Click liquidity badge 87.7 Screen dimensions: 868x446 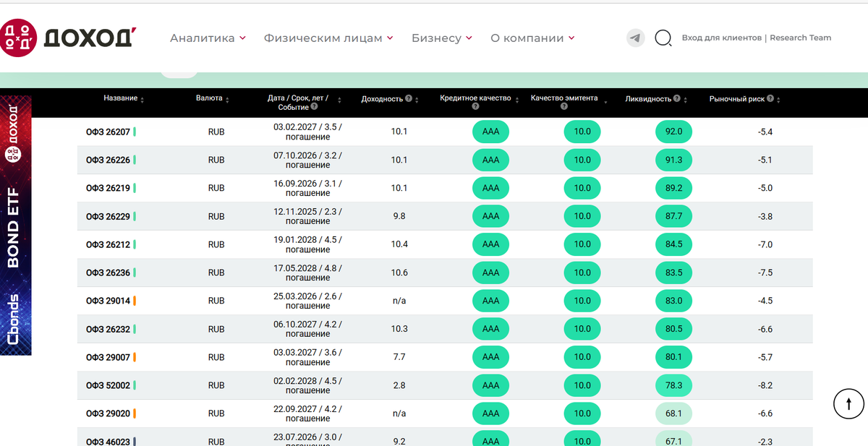(673, 216)
